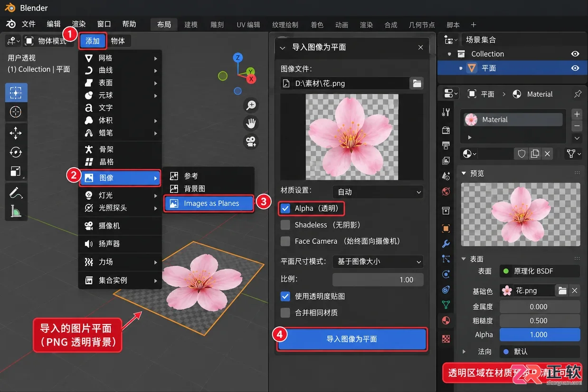588x392 pixels.
Task: Open the Render properties tab icon
Action: tap(446, 130)
